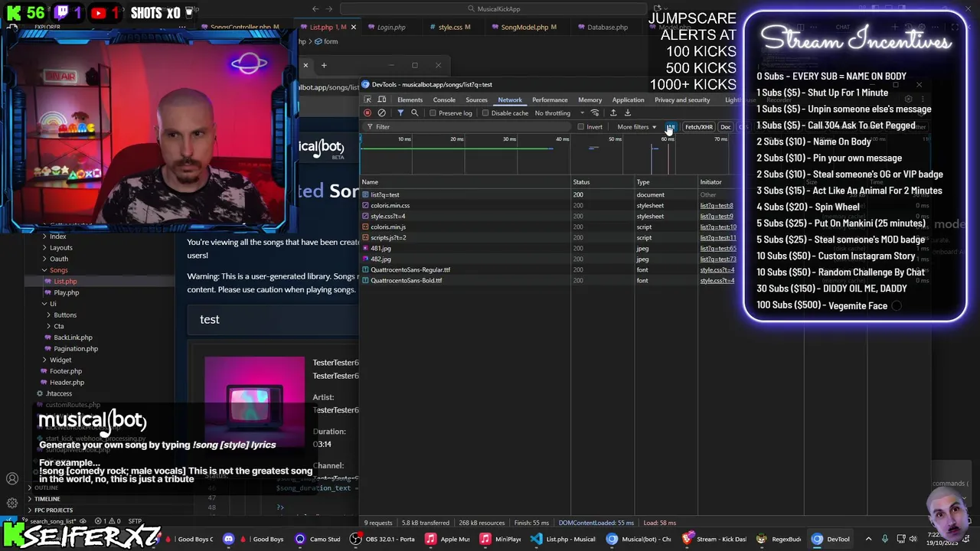Switch to List.php VS Code taskbar item
This screenshot has width=980, height=551.
[x=563, y=539]
